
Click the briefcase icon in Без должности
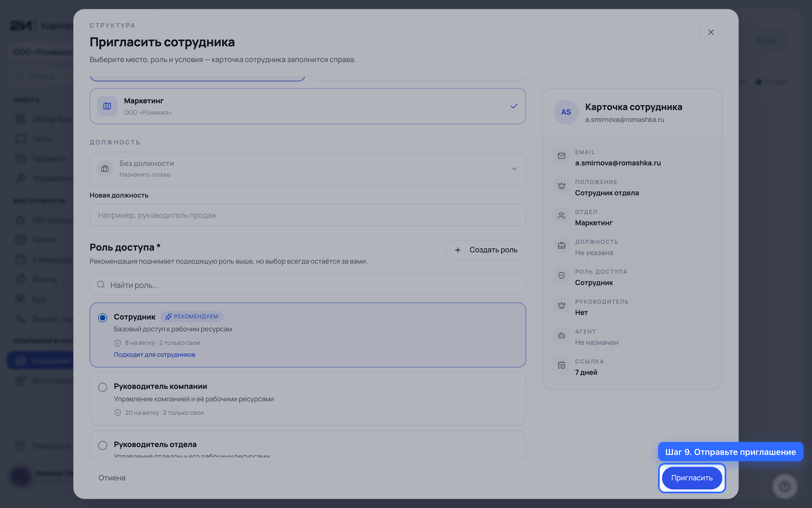tap(105, 169)
